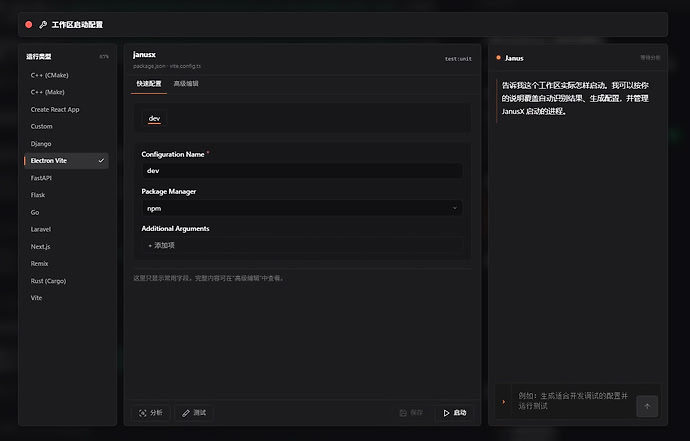Click the orange arrow prompt icon in chat input
The width and height of the screenshot is (690, 441).
tap(504, 401)
